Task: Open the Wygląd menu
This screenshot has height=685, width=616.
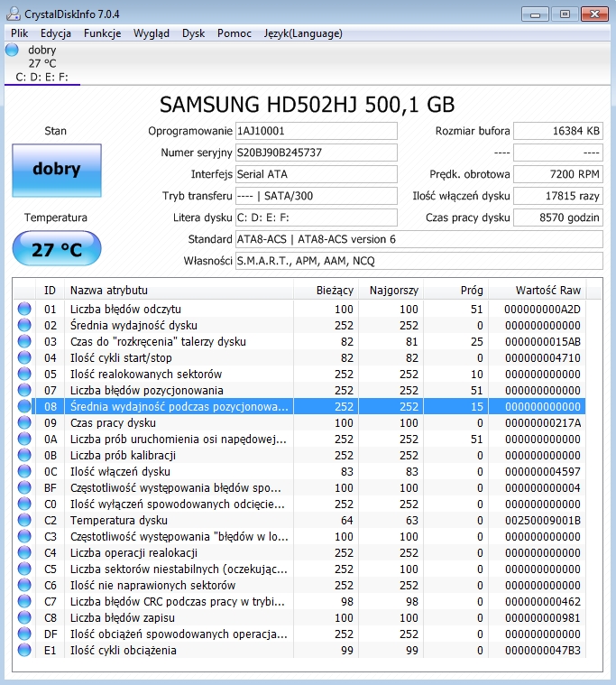Action: (x=151, y=33)
